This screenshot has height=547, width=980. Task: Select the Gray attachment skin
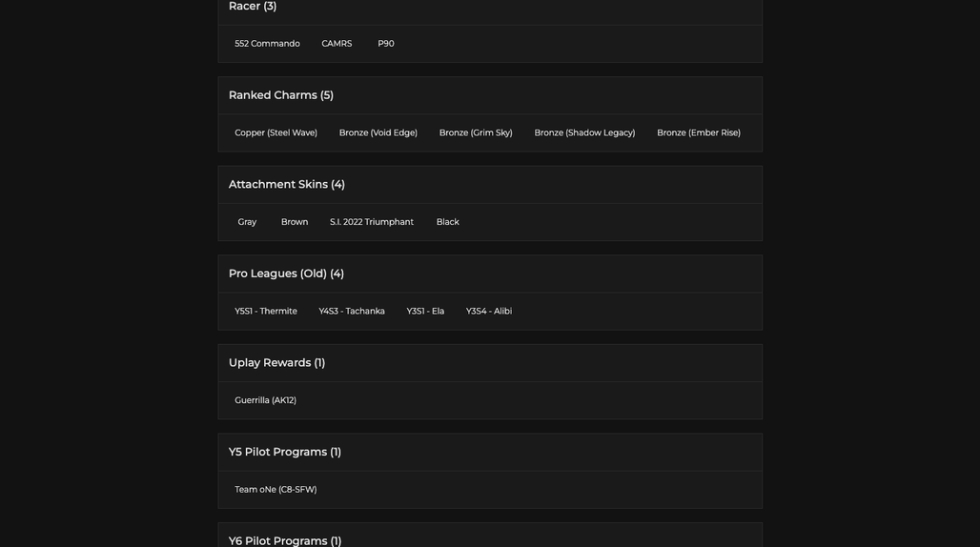[247, 222]
